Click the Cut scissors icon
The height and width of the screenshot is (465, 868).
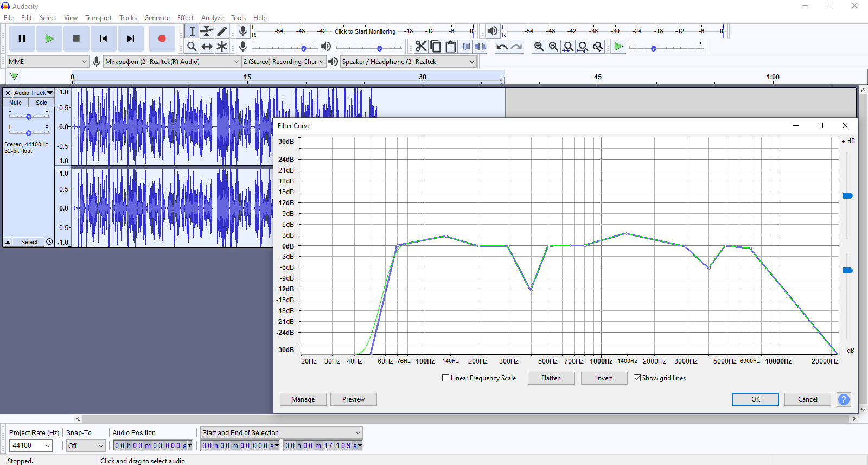click(421, 47)
